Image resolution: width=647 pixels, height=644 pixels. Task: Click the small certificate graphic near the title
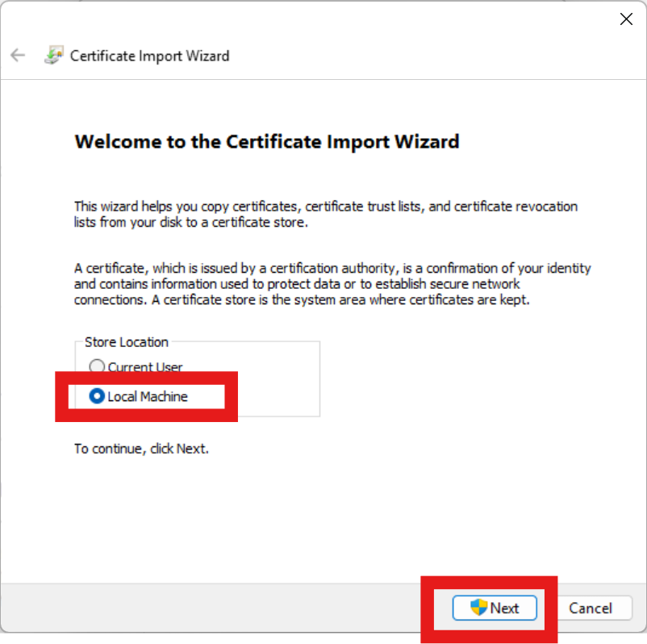(54, 56)
